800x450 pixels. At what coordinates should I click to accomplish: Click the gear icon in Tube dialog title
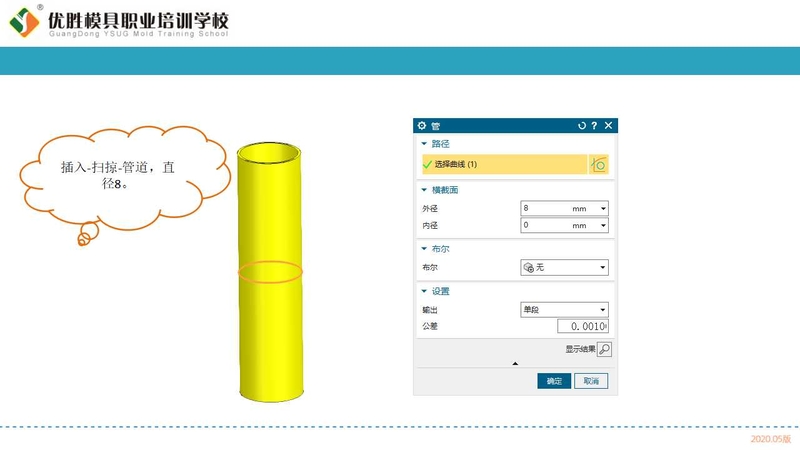[x=421, y=126]
